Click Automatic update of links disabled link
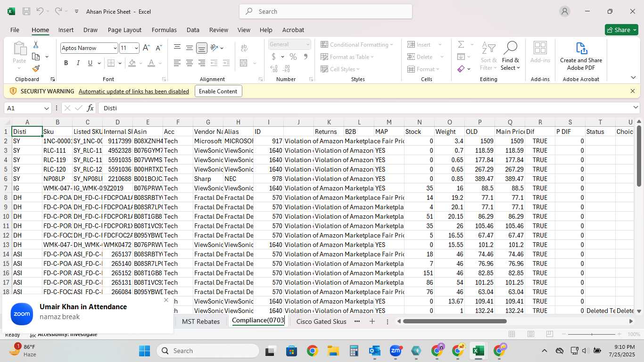 coord(134,91)
